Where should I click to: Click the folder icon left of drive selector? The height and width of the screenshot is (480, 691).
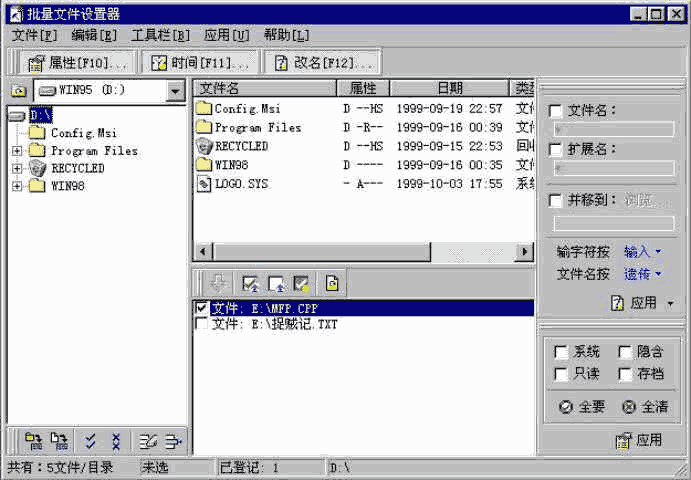point(18,91)
